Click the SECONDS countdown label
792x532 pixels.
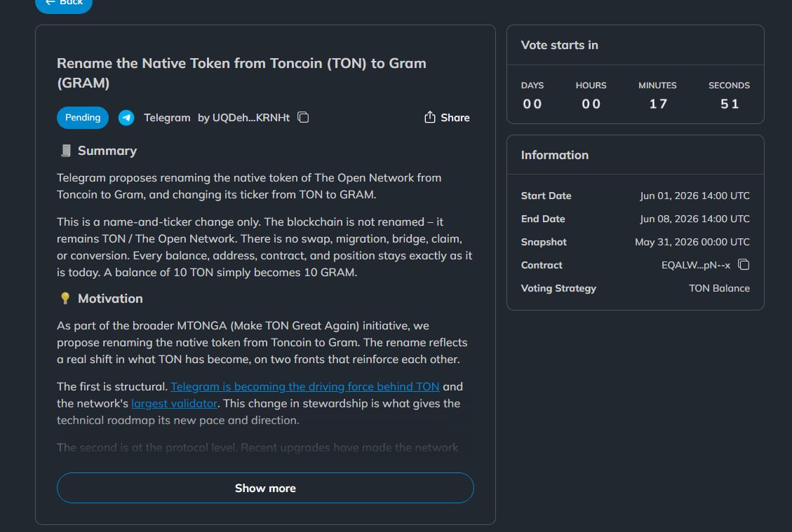[x=729, y=86]
